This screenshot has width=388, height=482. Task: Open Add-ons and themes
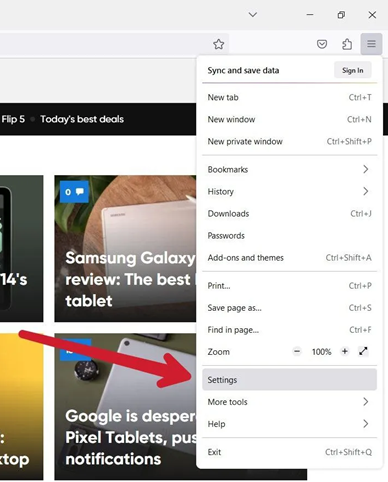point(289,257)
